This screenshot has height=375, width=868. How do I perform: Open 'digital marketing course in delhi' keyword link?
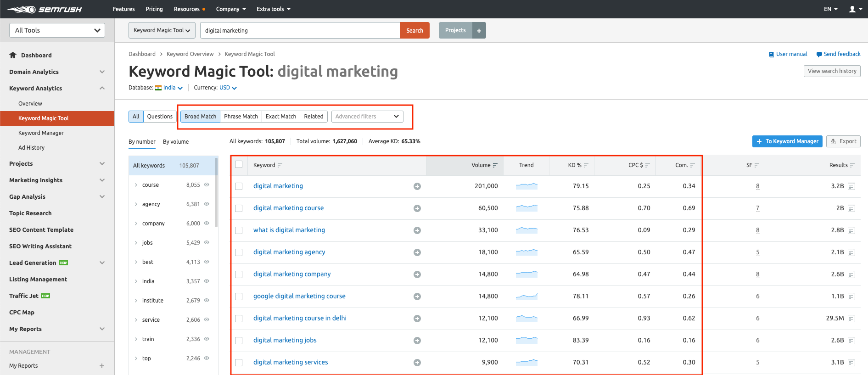point(300,318)
